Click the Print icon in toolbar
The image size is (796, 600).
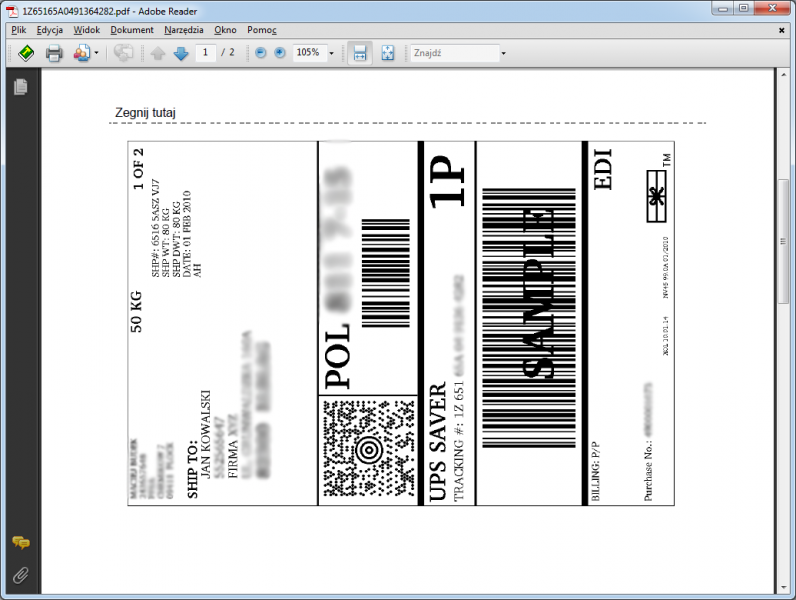[x=54, y=53]
